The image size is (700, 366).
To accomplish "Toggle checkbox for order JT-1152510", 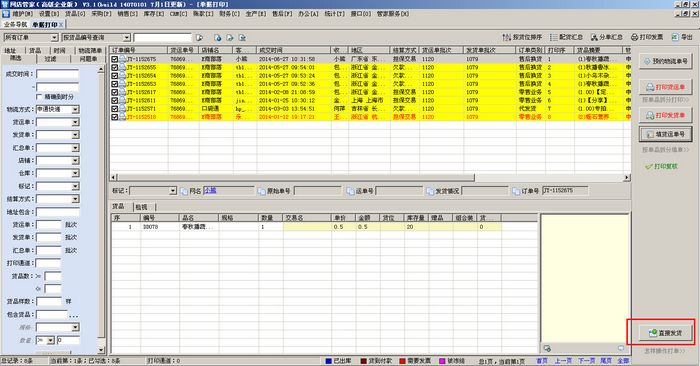I will 115,117.
